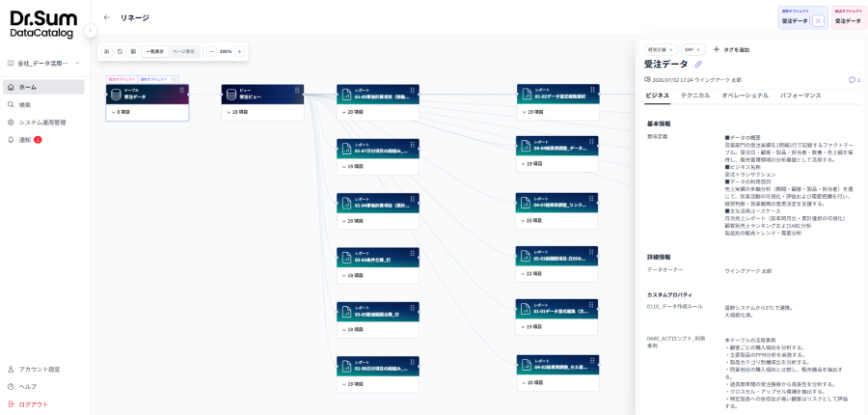868x415 pixels.
Task: Collapse the sidebar with the chevron button
Action: (x=91, y=31)
